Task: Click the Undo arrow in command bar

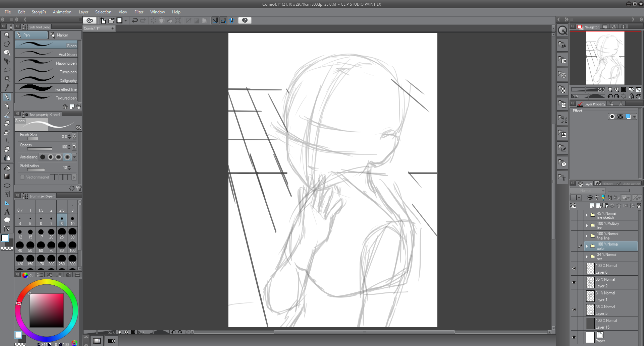Action: pyautogui.click(x=135, y=20)
